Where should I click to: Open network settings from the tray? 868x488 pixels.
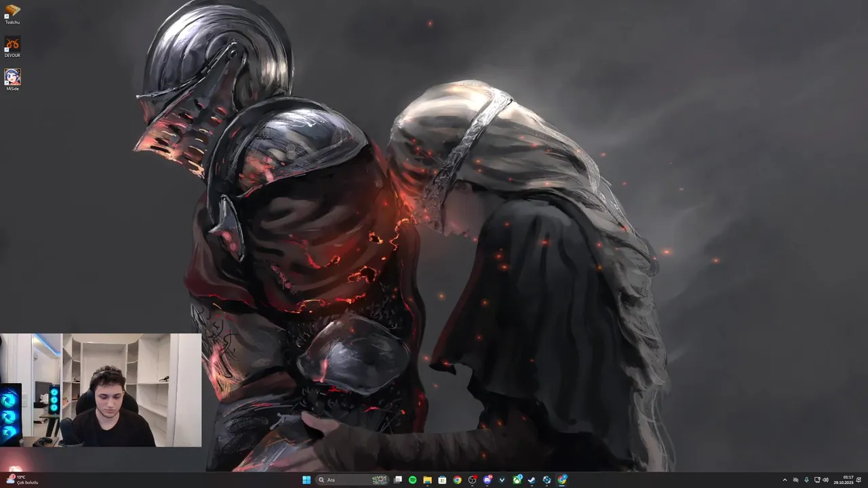pyautogui.click(x=816, y=480)
